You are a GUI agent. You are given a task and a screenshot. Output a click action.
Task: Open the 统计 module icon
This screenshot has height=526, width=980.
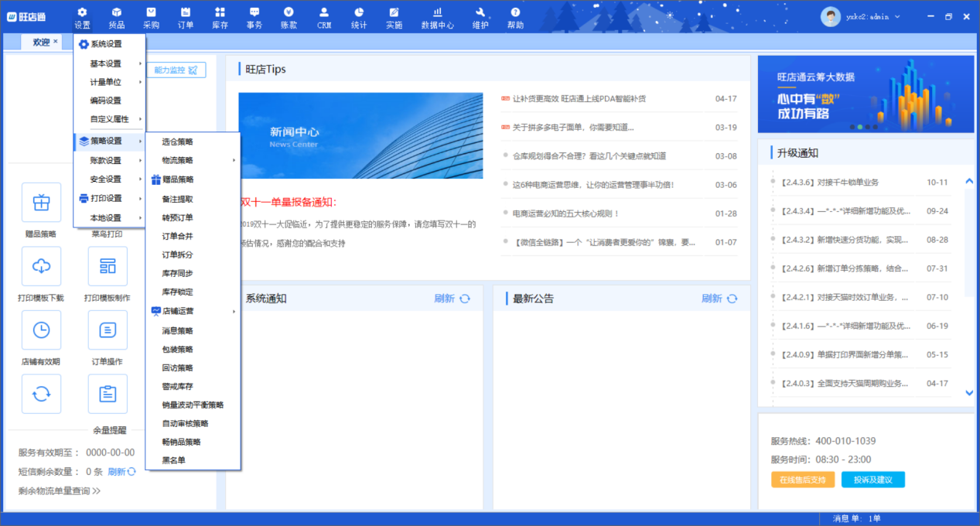(359, 12)
